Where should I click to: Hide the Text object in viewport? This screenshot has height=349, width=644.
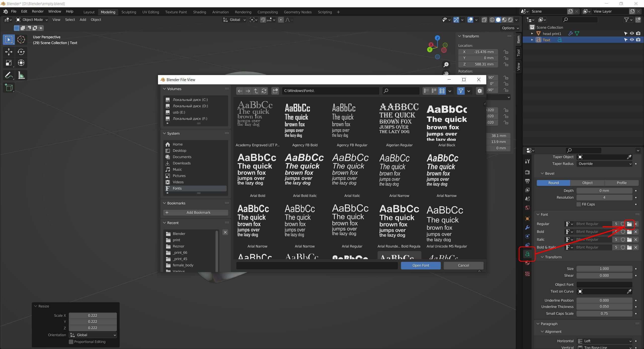coord(632,40)
